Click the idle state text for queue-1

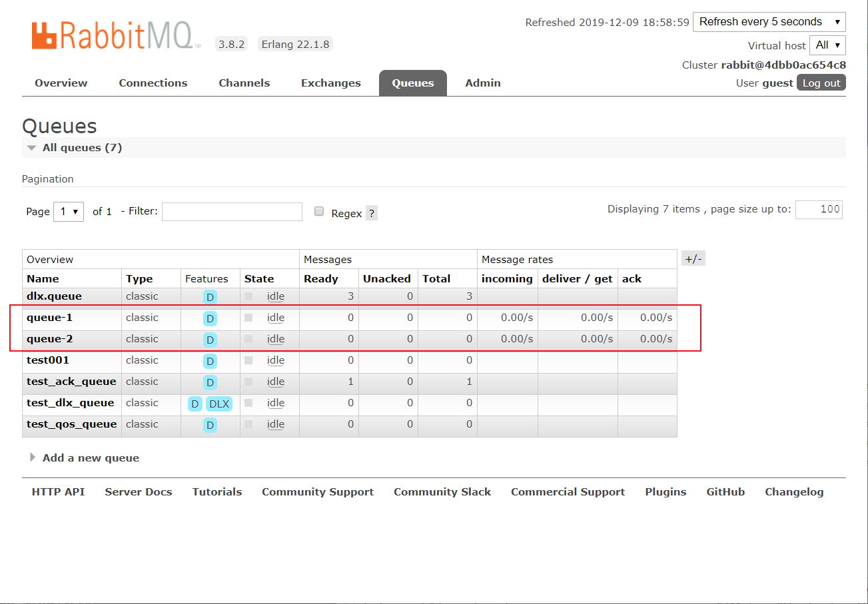tap(276, 318)
